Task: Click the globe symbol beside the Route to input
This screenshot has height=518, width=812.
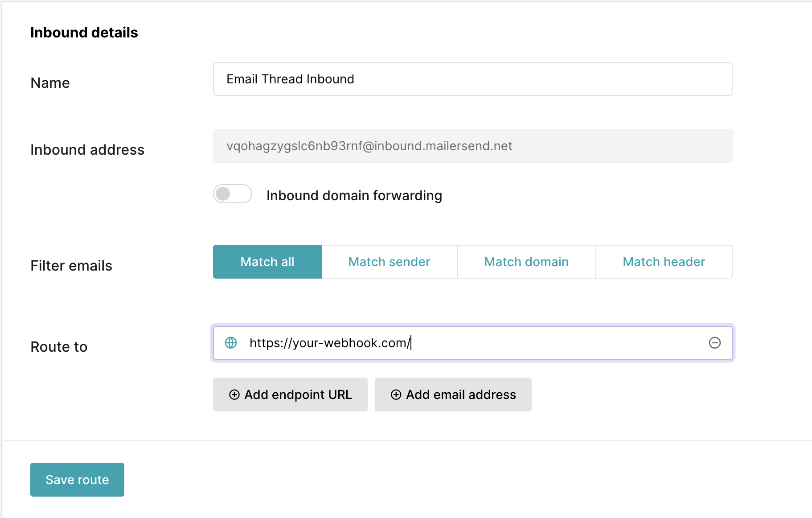Action: [x=231, y=343]
